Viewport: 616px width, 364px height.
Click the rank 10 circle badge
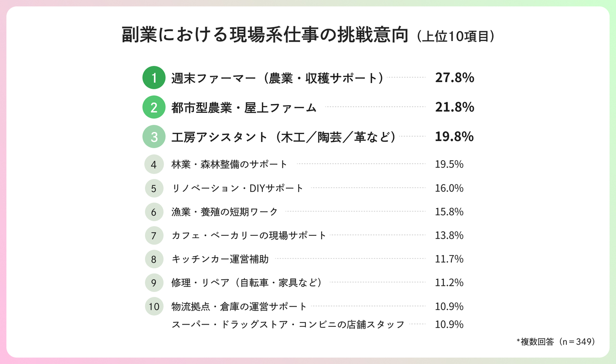[154, 306]
